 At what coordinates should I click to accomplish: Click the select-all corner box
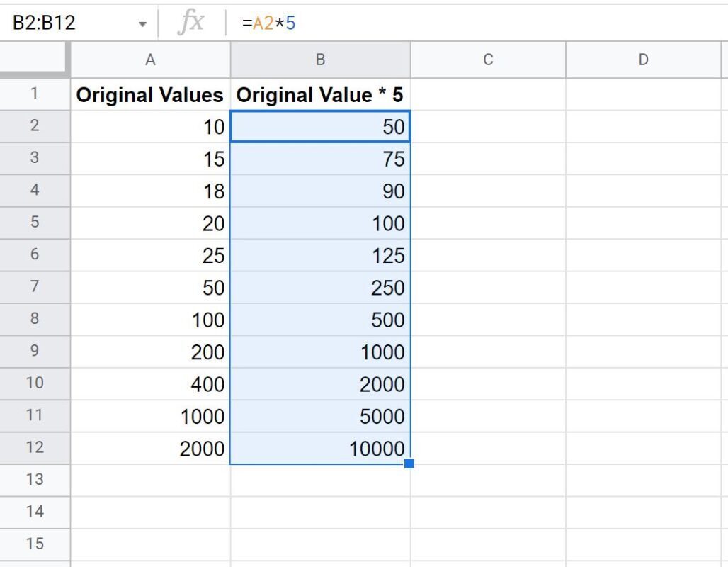coord(35,60)
